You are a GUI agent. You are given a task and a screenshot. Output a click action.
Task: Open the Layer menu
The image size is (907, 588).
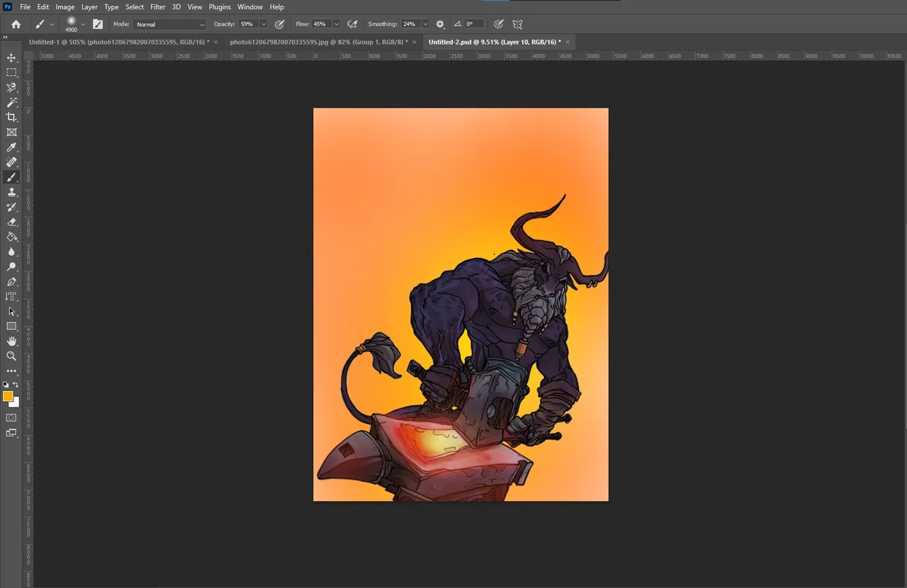(89, 7)
